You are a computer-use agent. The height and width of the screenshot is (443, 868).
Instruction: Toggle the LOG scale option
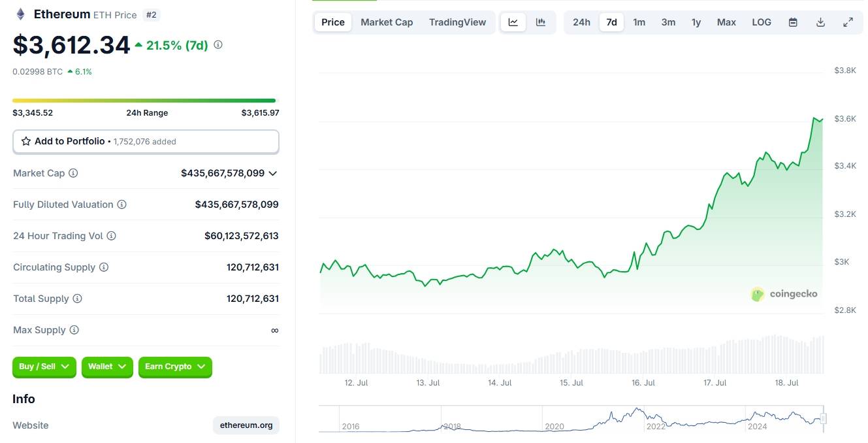tap(762, 22)
